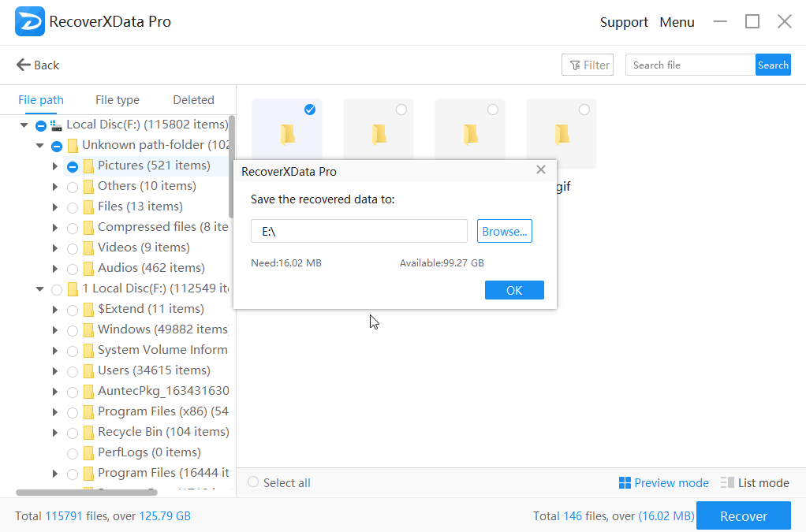Confirm the dialog with OK

514,290
